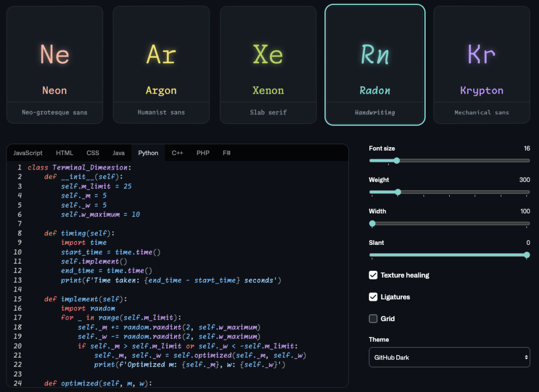
Task: Show the CSS code sample tab
Action: click(x=93, y=153)
